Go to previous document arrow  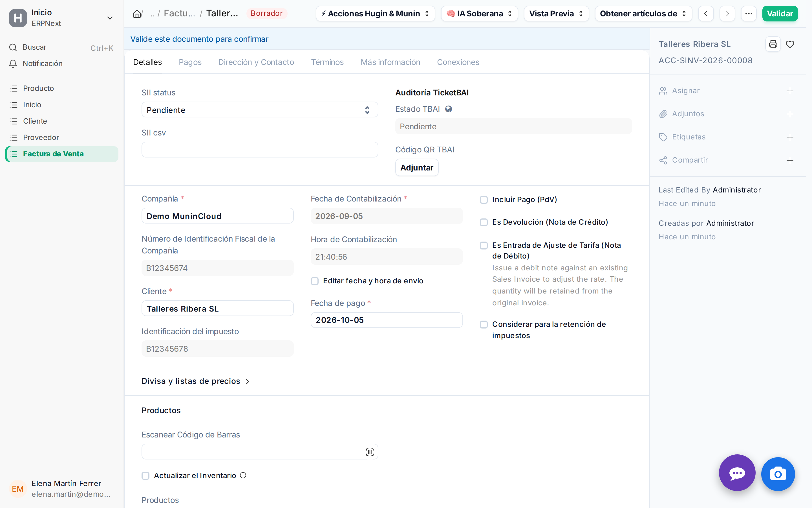coord(706,14)
